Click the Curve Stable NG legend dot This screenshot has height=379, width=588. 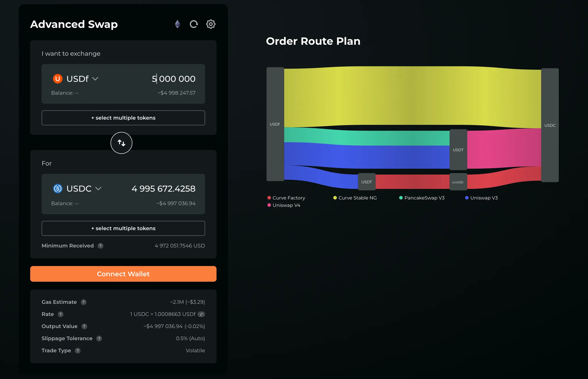(335, 198)
